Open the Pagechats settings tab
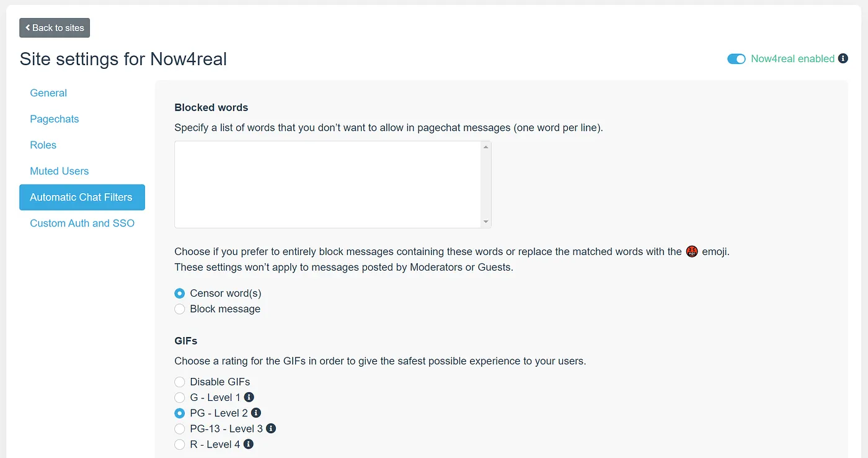The height and width of the screenshot is (458, 868). (x=55, y=119)
